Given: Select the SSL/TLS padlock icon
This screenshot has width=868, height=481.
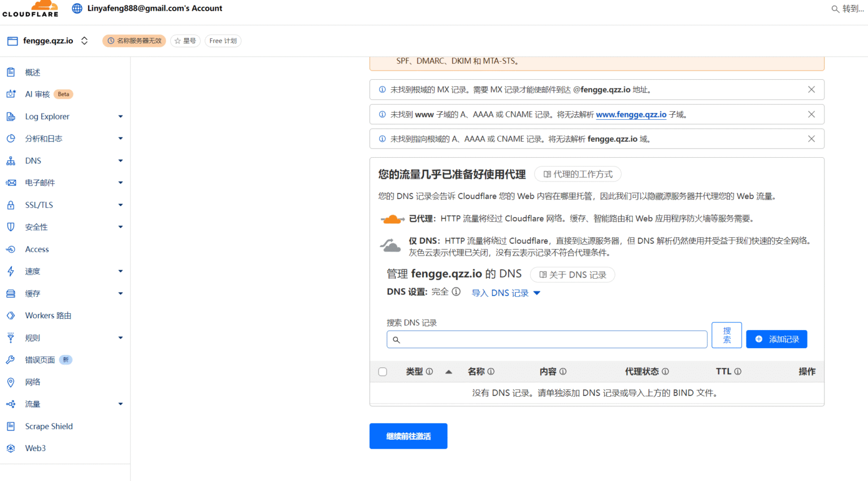Looking at the screenshot, I should (12, 205).
